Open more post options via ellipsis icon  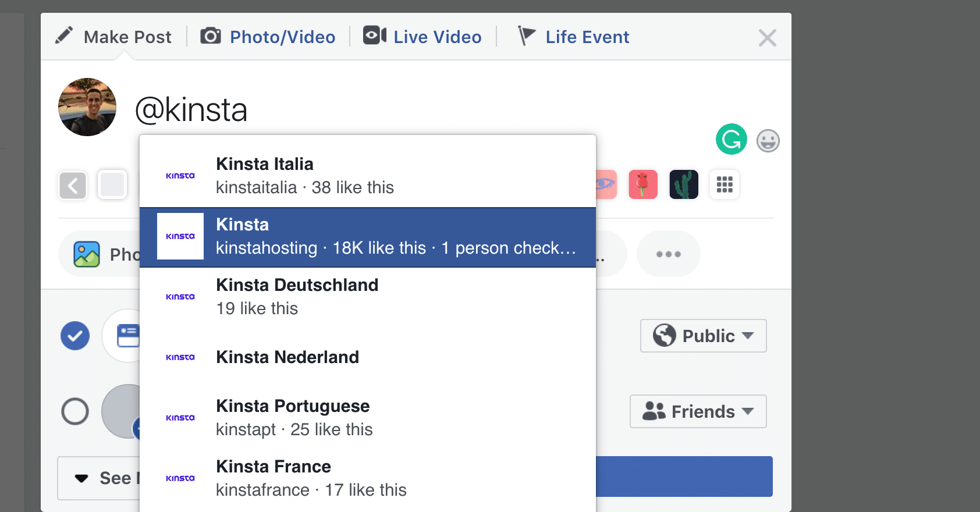[x=668, y=254]
